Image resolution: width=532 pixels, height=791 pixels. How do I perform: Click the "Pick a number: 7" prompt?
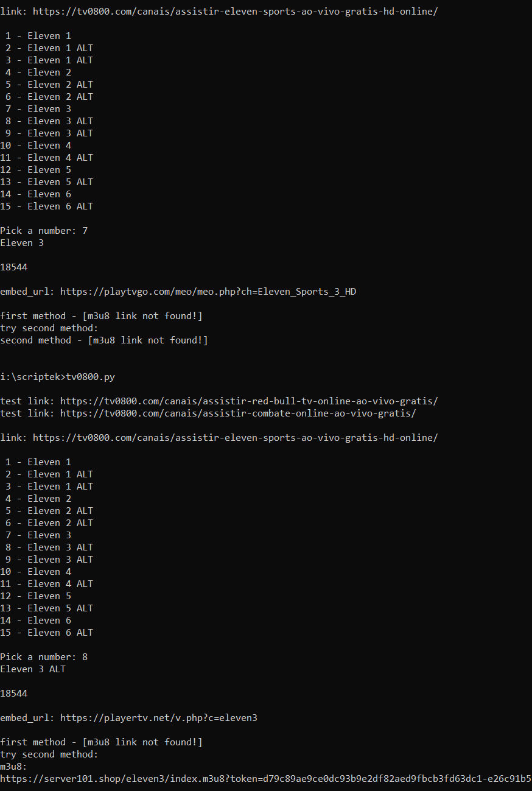(x=44, y=231)
